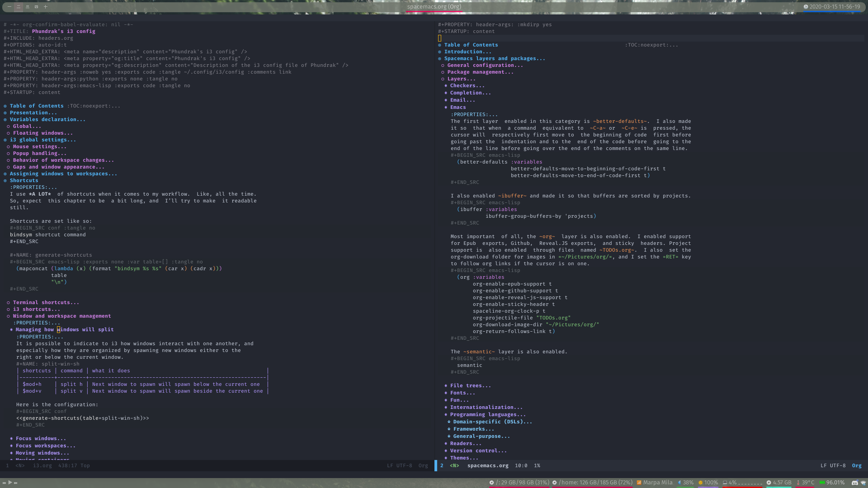
Task: Toggle the Introduction outline bullet
Action: tap(442, 52)
